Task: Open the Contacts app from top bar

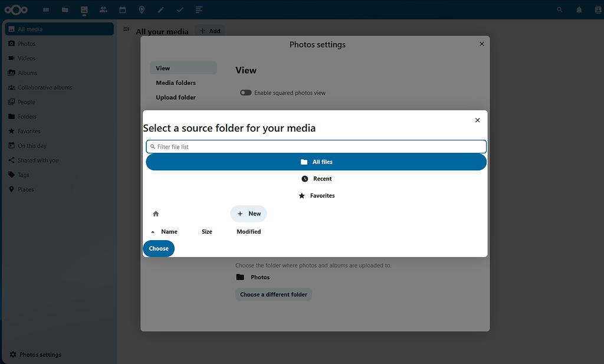Action: [104, 9]
